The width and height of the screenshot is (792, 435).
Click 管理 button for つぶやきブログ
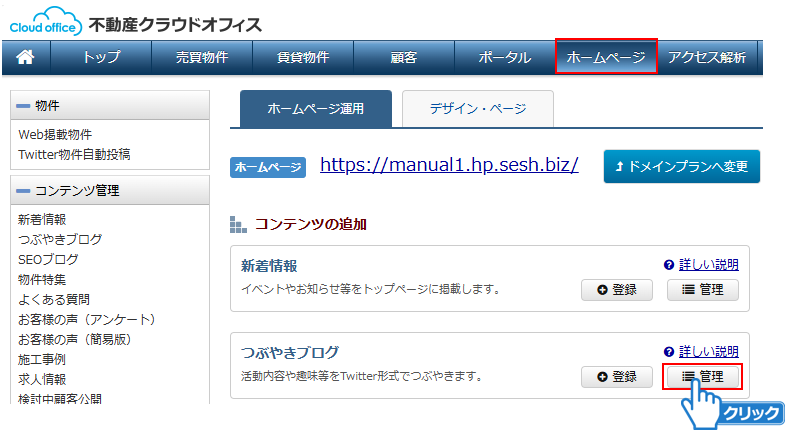pos(702,377)
